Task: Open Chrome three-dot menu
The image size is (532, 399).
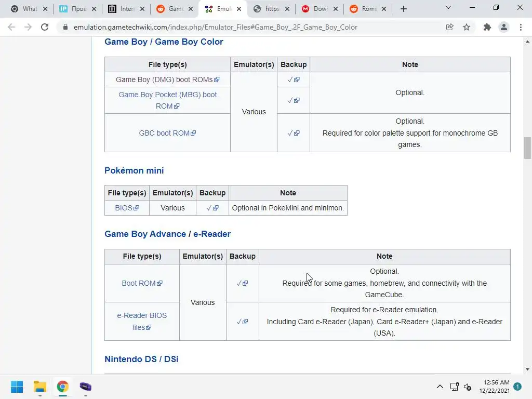Action: click(521, 27)
